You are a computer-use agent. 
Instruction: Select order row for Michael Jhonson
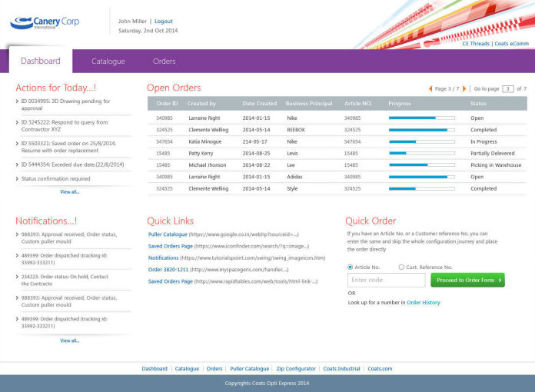[x=337, y=165]
